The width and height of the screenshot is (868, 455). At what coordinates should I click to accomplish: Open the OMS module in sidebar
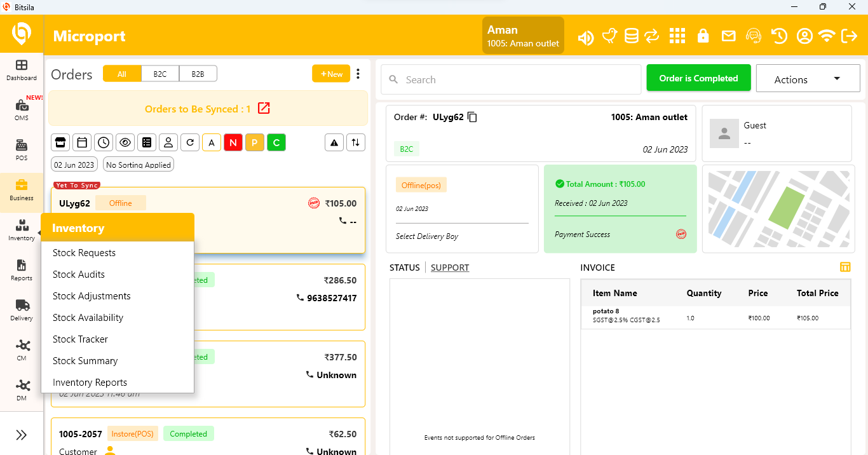[22, 110]
